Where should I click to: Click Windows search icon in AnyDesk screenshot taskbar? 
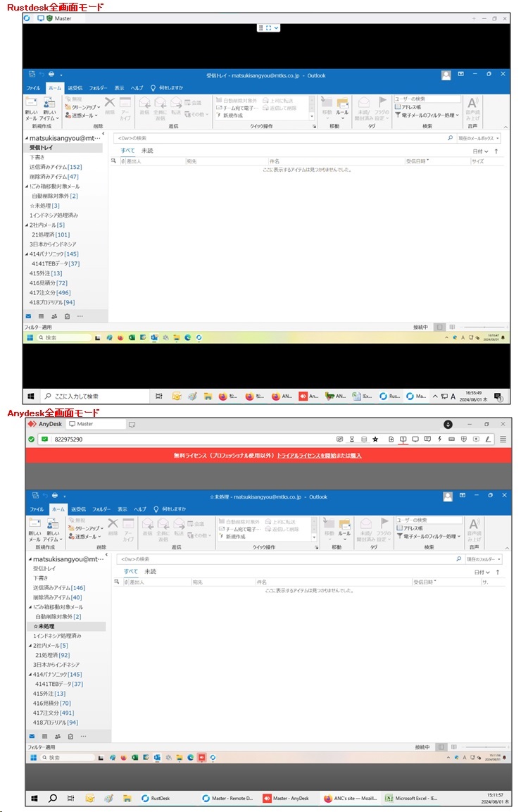tap(52, 798)
